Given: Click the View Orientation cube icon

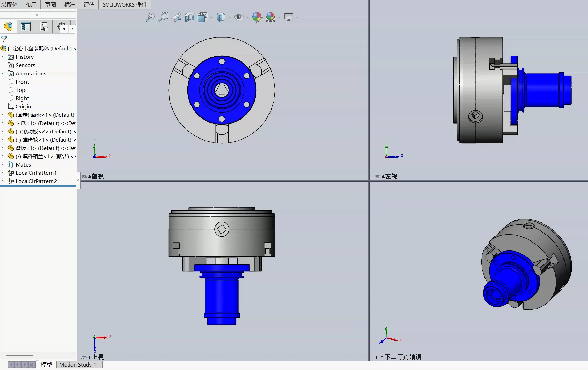Looking at the screenshot, I should coord(202,17).
